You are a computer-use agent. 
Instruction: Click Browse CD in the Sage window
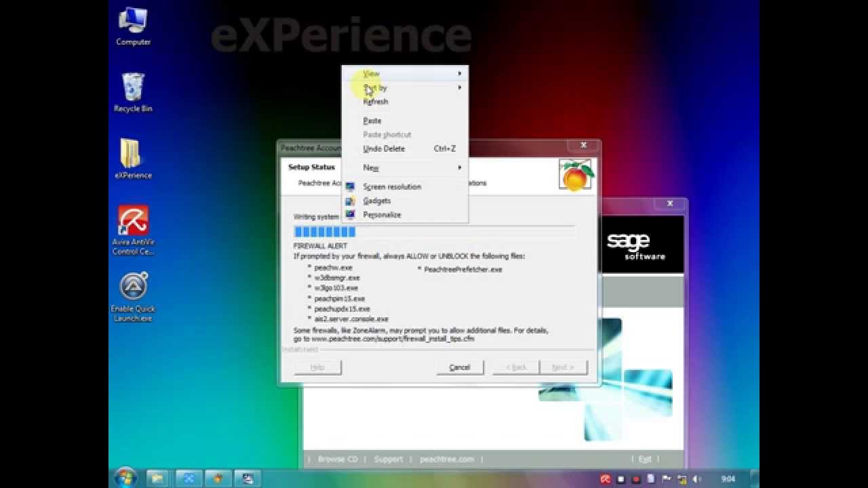pyautogui.click(x=338, y=459)
